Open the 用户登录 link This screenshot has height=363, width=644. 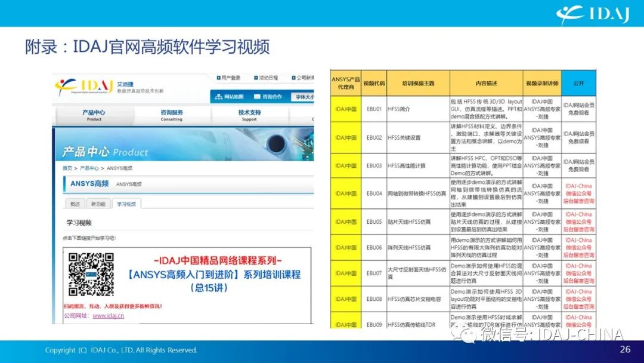(x=228, y=78)
